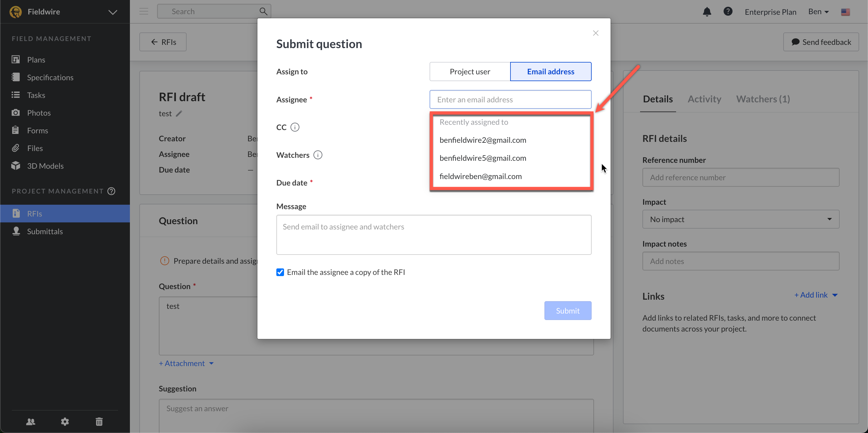This screenshot has height=433, width=868.
Task: Open the help question mark icon
Action: pos(727,12)
